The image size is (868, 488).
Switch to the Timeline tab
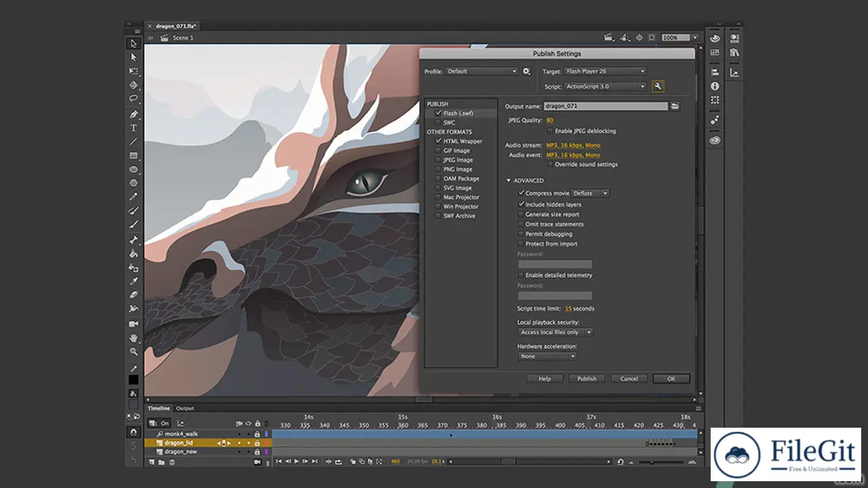pyautogui.click(x=159, y=408)
